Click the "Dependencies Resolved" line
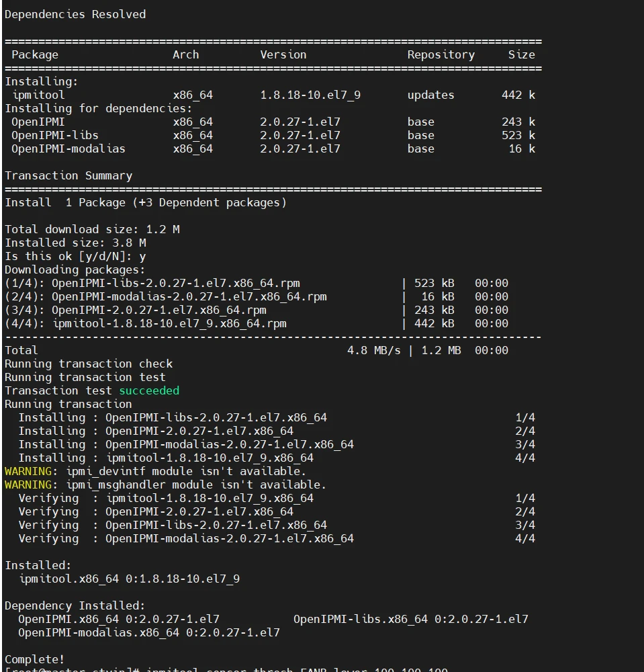Screen dimensions: 644x672 coord(75,14)
